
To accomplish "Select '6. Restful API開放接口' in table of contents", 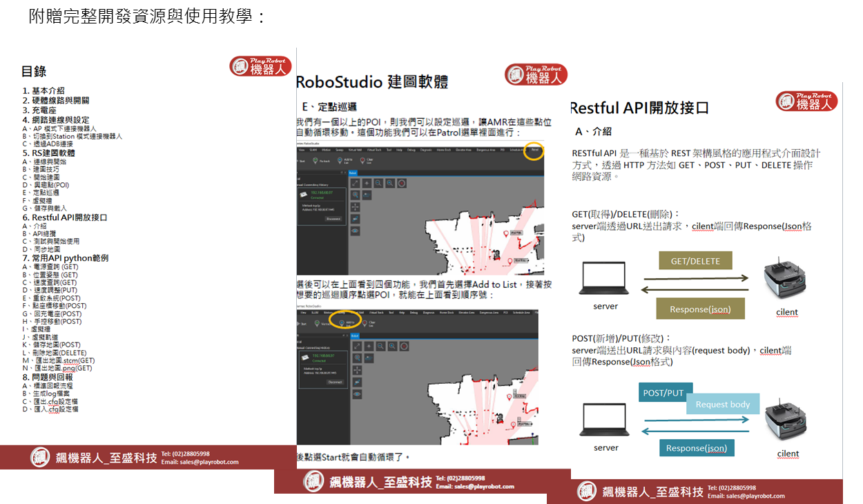I will [x=64, y=217].
